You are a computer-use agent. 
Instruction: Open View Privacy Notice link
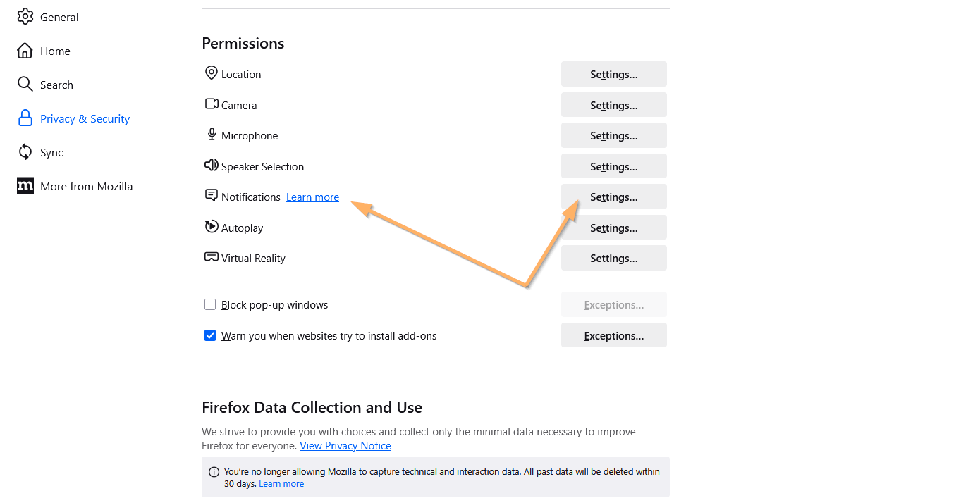pos(345,446)
